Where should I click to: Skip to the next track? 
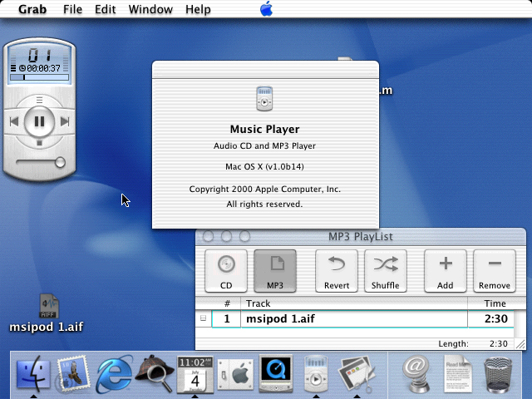tap(65, 121)
